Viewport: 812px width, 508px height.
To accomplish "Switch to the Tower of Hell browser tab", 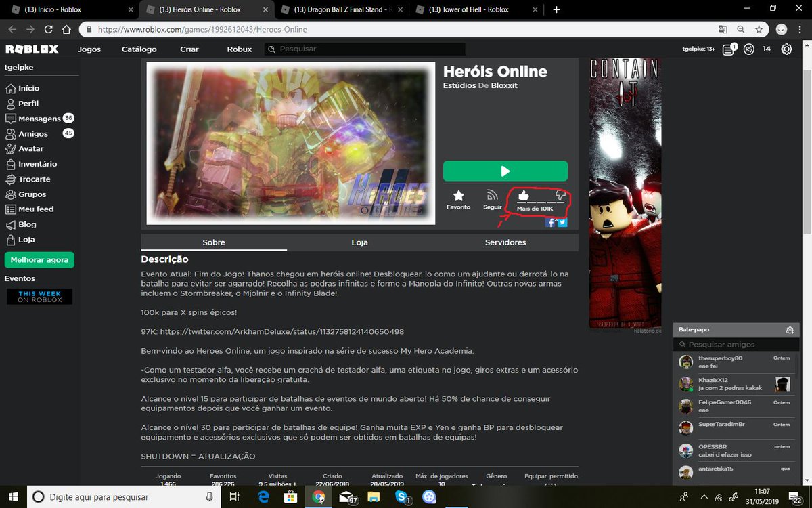I will pyautogui.click(x=477, y=9).
